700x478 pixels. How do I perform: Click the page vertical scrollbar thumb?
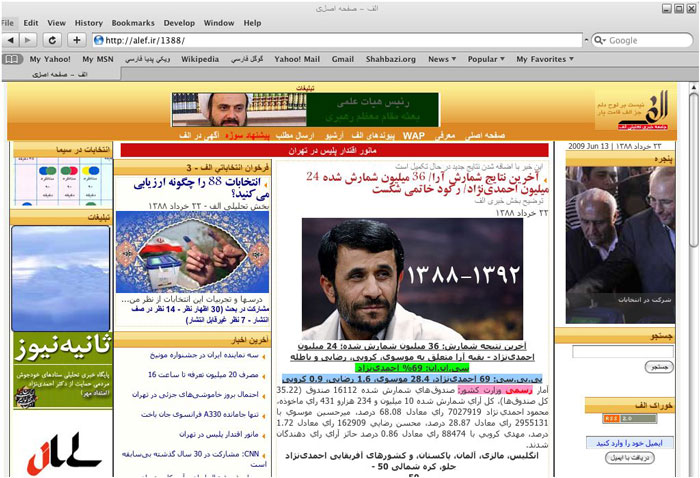click(693, 170)
